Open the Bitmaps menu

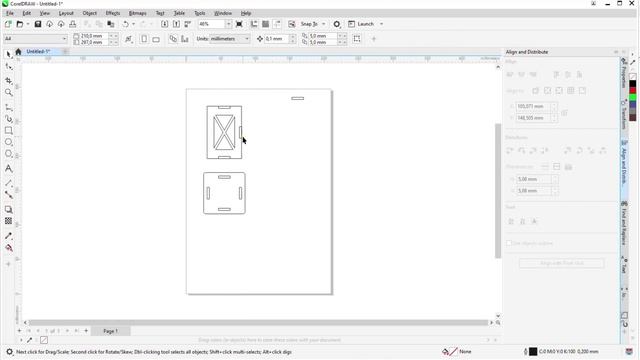click(138, 13)
